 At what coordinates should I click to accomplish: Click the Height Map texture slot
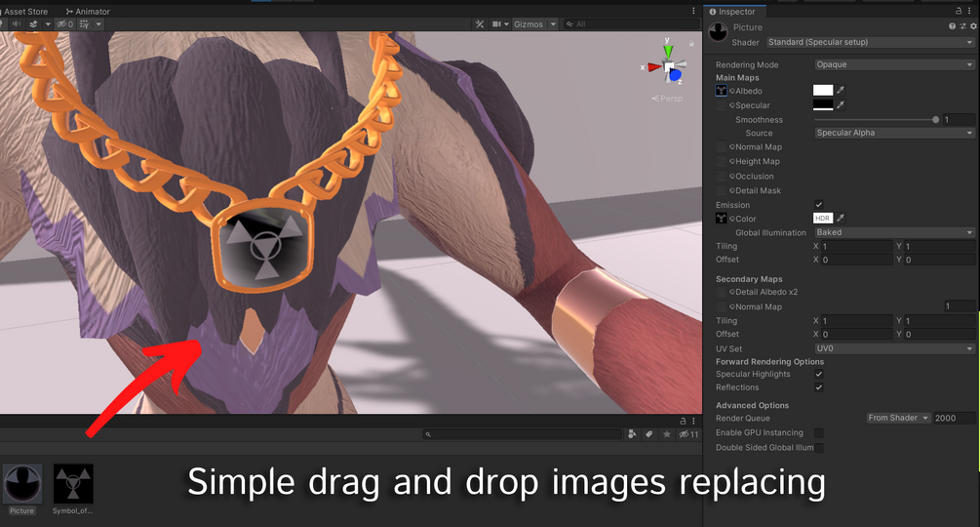click(722, 161)
